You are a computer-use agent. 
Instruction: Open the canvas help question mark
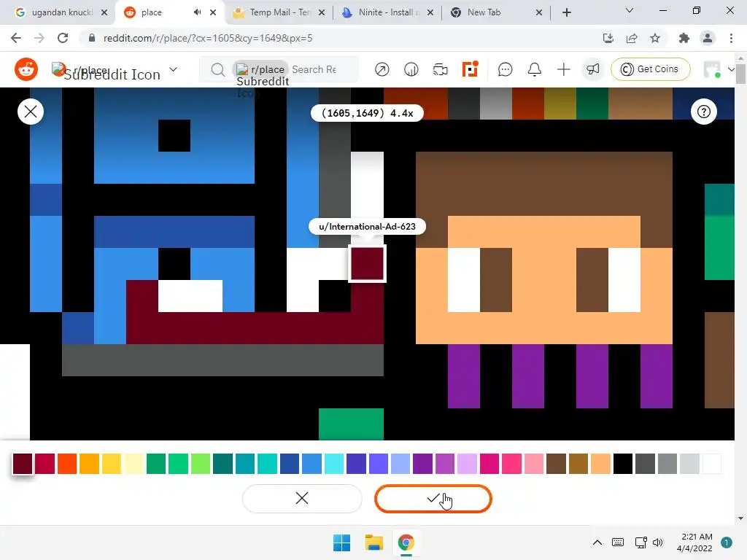[704, 112]
